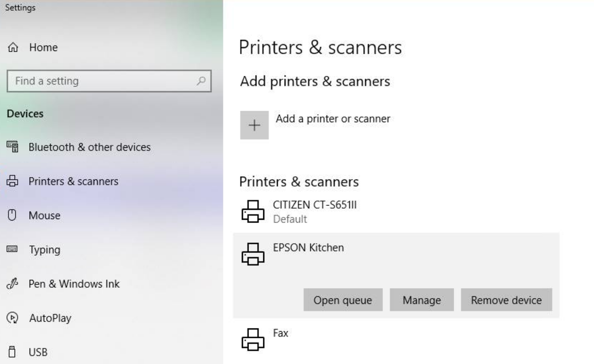594x364 pixels.
Task: Click the Default status under CITIZEN printer
Action: pos(290,219)
